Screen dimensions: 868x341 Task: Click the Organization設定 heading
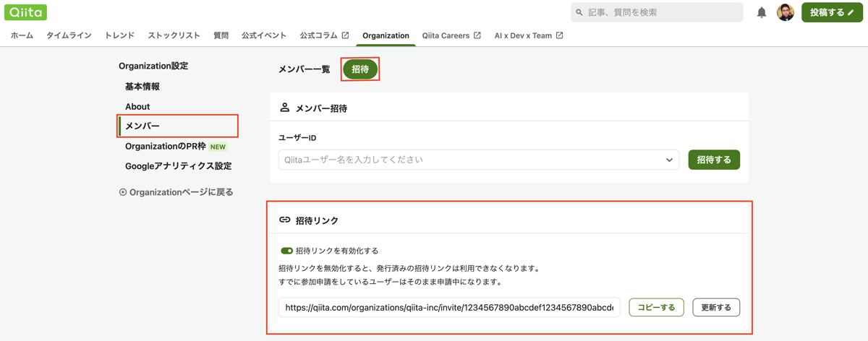click(153, 66)
